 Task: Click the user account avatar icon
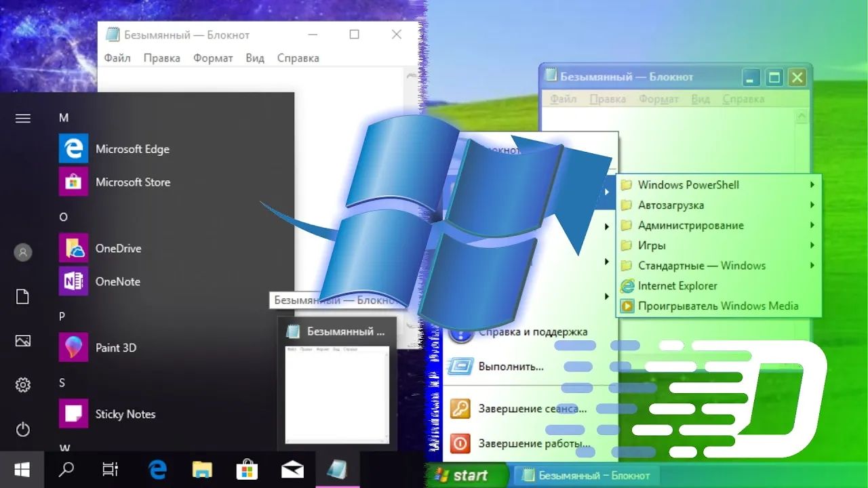point(23,253)
